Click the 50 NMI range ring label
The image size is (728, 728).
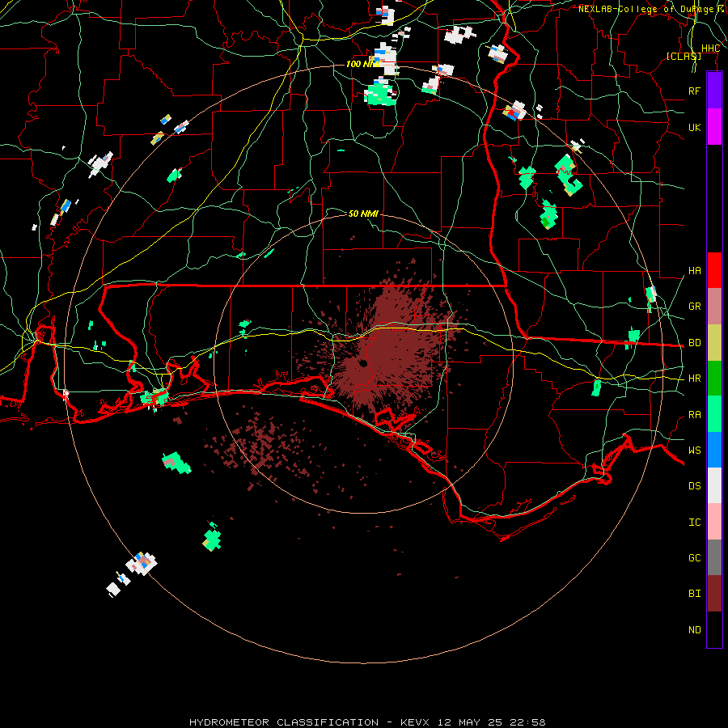coord(363,214)
